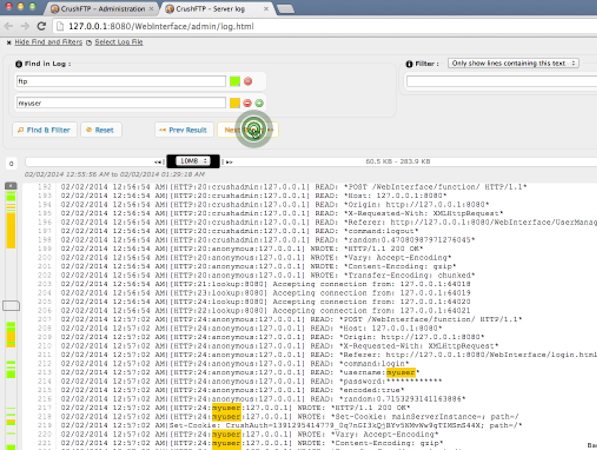Click the log date range text 02/02/2014 12:55:56 AM
Viewport: 597px width, 450px height.
click(x=115, y=174)
